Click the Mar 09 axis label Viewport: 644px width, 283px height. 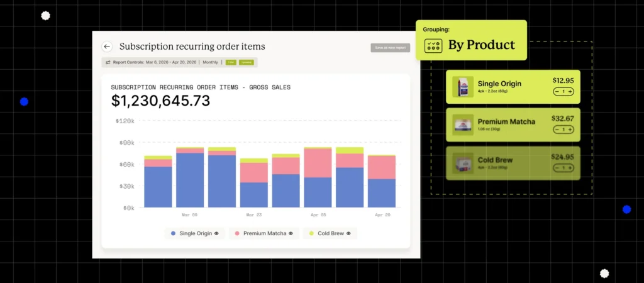point(190,215)
